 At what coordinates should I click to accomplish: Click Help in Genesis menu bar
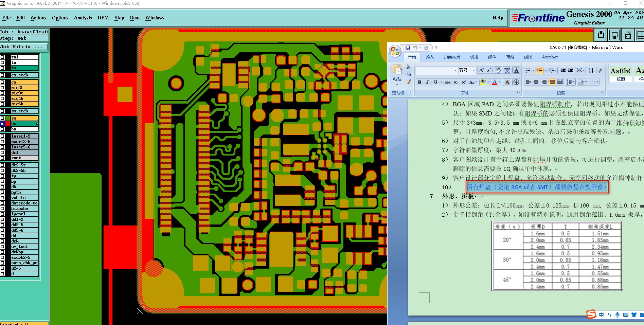point(498,18)
